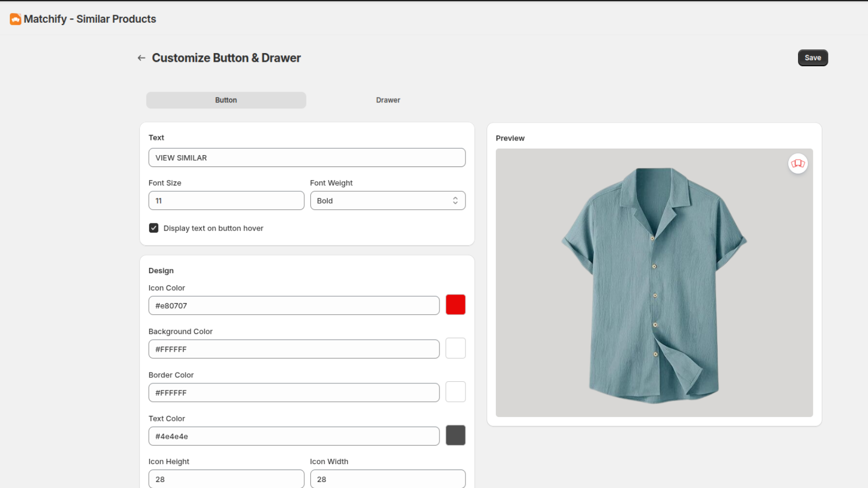Click the VIEW SIMILAR text input
Screen dimensions: 868x488
click(x=307, y=157)
